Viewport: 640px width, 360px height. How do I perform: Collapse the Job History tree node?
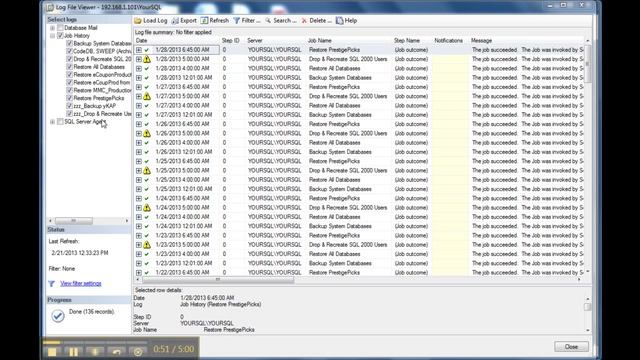point(52,36)
